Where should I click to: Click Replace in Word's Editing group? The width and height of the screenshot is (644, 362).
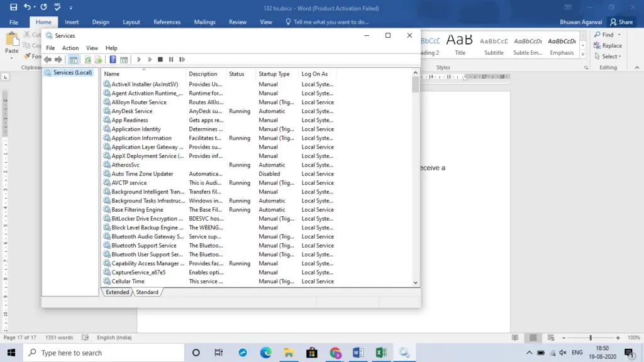coord(608,45)
